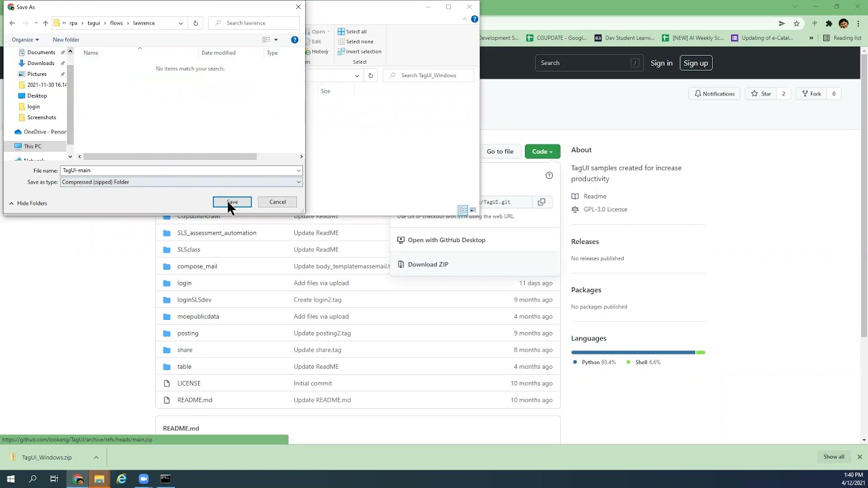This screenshot has width=868, height=488.
Task: Open TagUI_Windows.zip download options arrow
Action: 96,457
